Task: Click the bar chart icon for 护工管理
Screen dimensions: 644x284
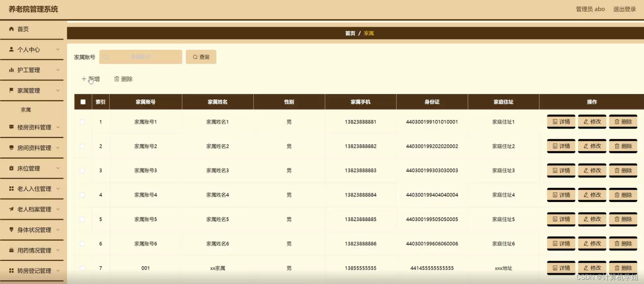Action: pos(11,70)
